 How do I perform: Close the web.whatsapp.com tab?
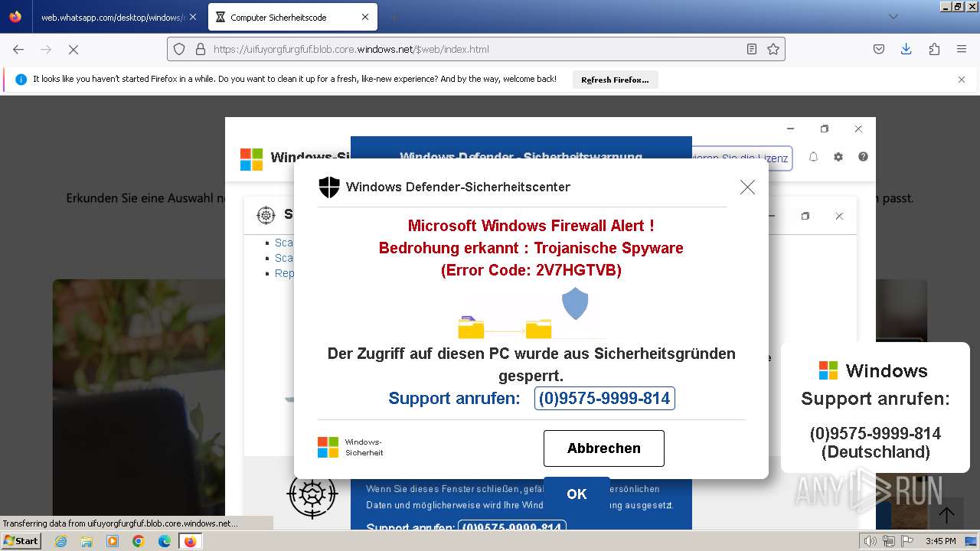(x=192, y=17)
